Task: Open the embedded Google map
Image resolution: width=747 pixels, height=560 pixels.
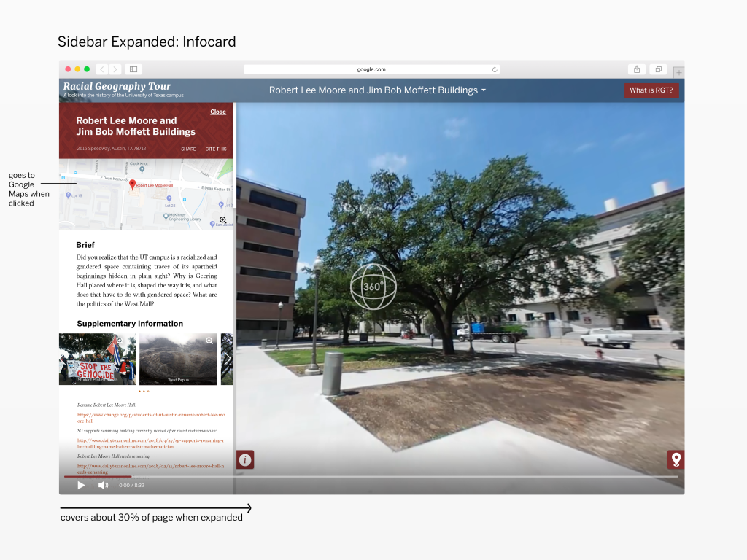Action: [146, 194]
